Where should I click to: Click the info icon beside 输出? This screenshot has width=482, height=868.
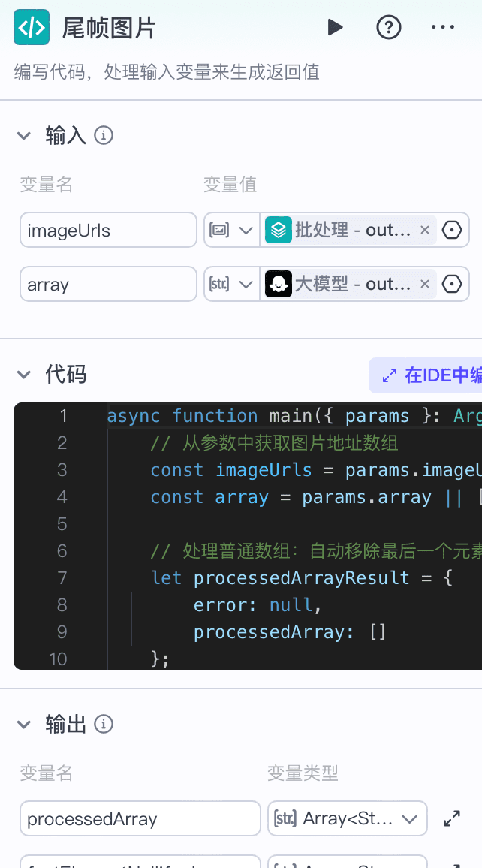click(104, 724)
